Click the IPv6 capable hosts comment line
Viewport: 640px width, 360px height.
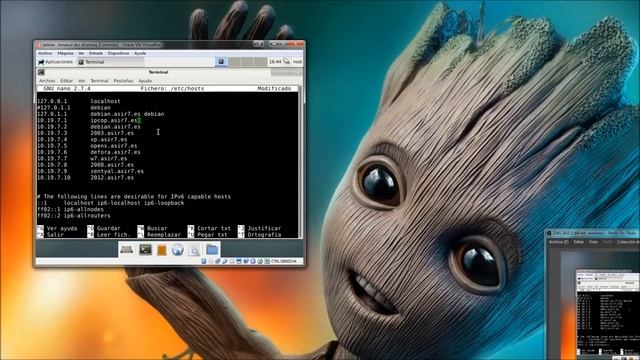pos(134,197)
